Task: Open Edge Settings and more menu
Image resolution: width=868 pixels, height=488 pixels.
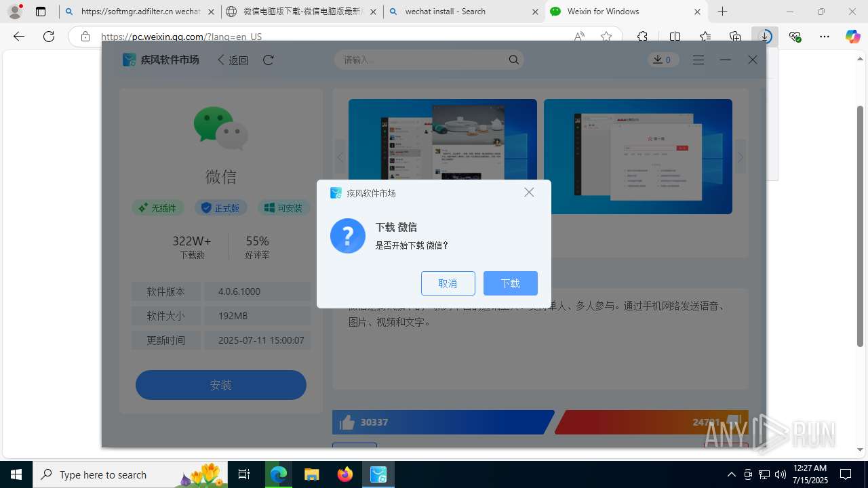Action: 825,37
